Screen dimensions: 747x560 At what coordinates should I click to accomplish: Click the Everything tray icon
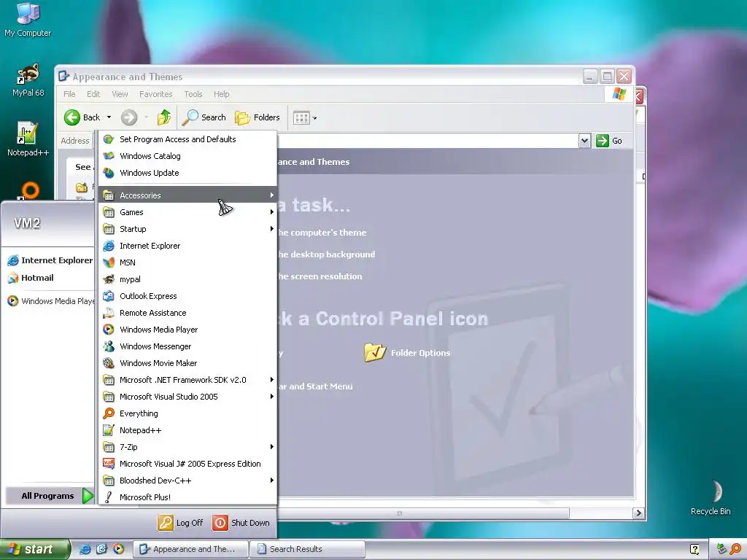tap(735, 549)
